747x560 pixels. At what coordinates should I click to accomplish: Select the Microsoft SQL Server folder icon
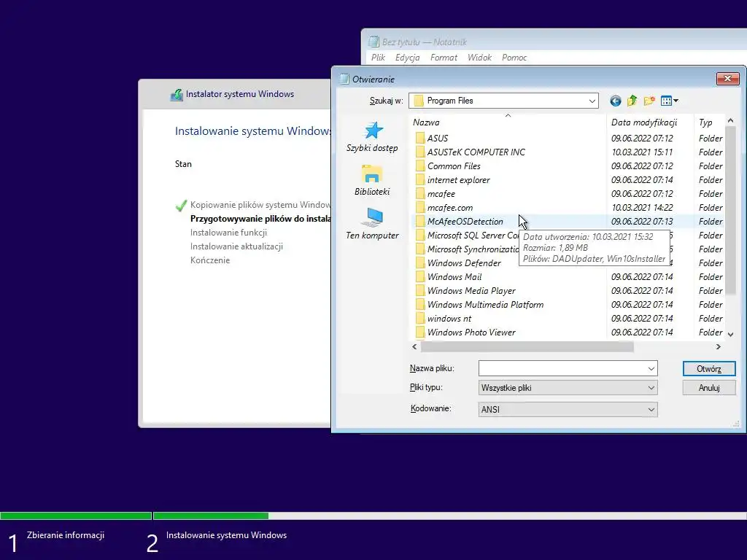[x=419, y=235]
